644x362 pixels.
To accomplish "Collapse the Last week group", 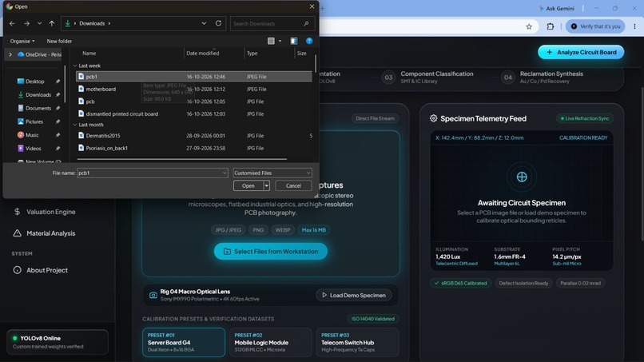I will (x=75, y=66).
